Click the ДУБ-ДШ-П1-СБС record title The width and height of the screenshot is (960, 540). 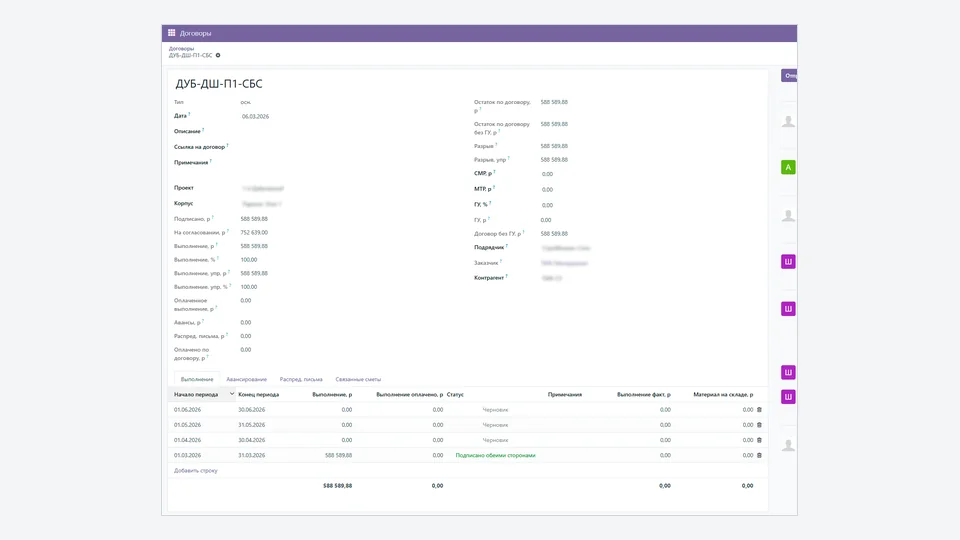click(x=219, y=84)
